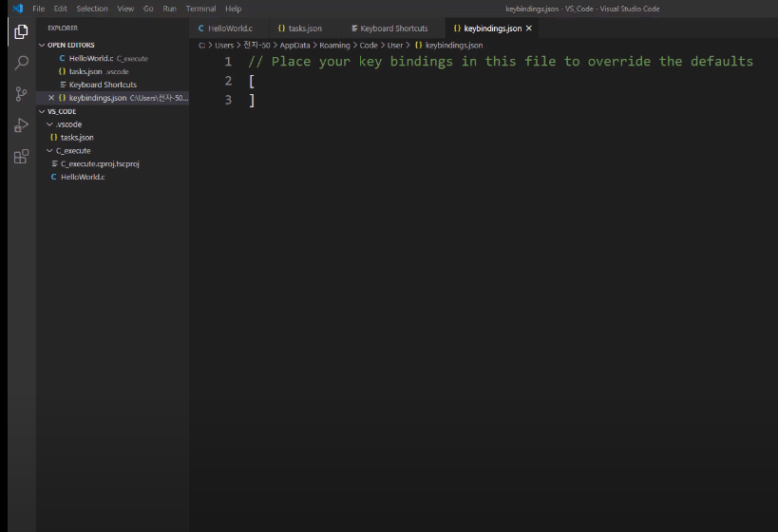Open the View menu

(x=125, y=9)
